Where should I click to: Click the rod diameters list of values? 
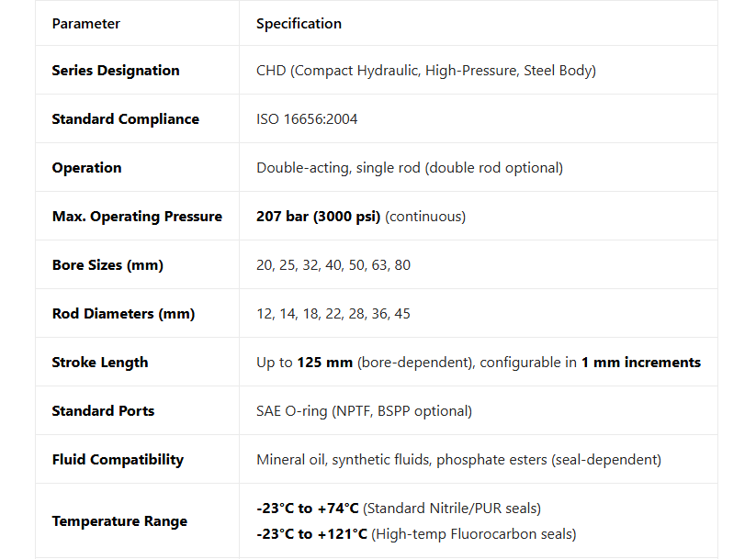click(x=333, y=314)
